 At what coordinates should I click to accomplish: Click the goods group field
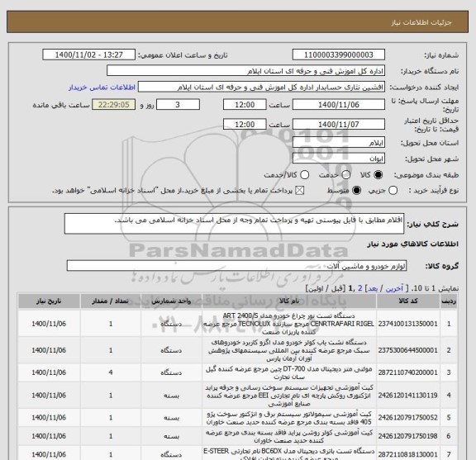point(236,266)
